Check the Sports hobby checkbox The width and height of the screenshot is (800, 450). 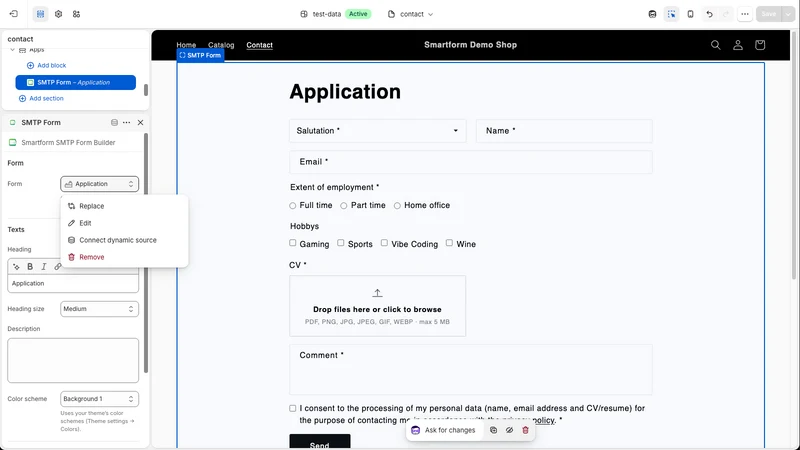tap(340, 243)
